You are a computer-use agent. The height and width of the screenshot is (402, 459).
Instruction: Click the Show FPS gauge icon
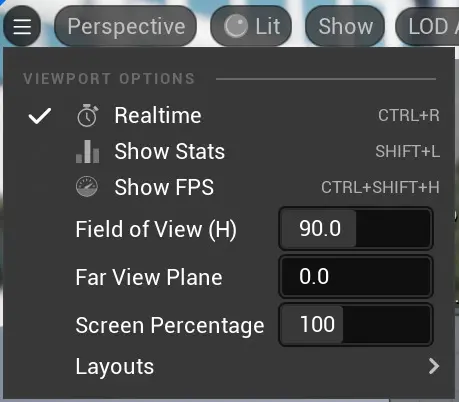click(87, 187)
